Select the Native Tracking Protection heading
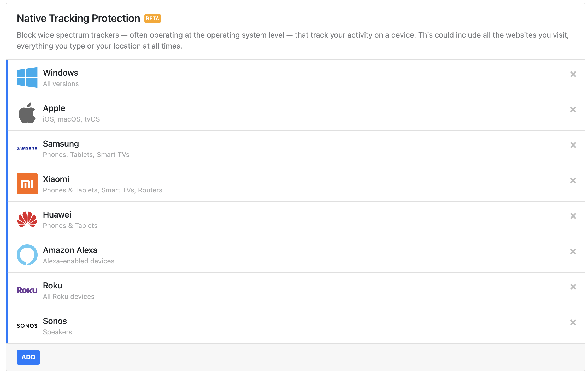588x374 pixels. (x=78, y=18)
